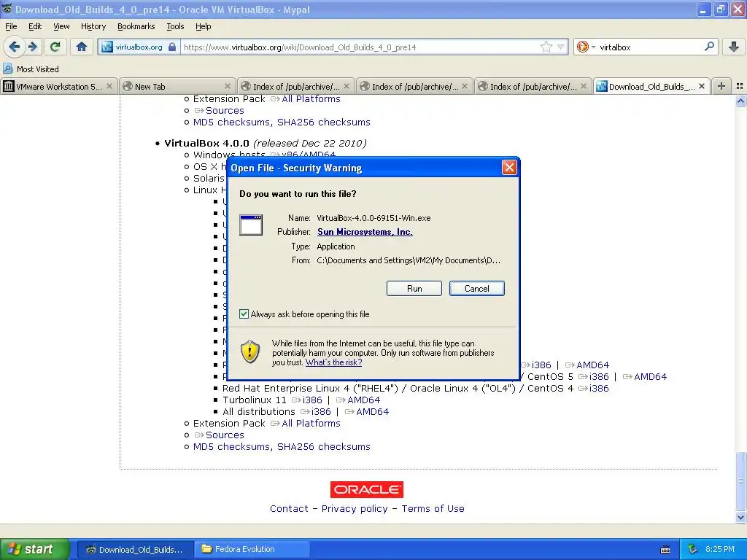Click Cancel in the security warning
The width and height of the screenshot is (747, 560).
click(x=476, y=289)
